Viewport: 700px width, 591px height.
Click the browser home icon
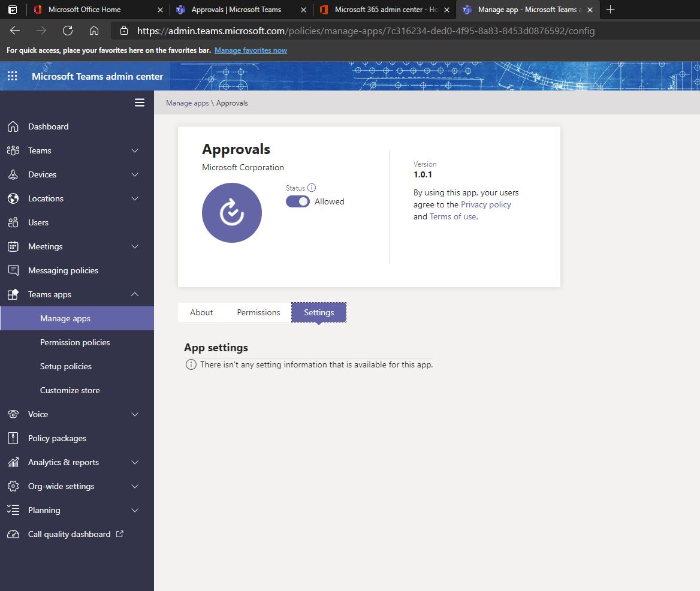click(93, 31)
